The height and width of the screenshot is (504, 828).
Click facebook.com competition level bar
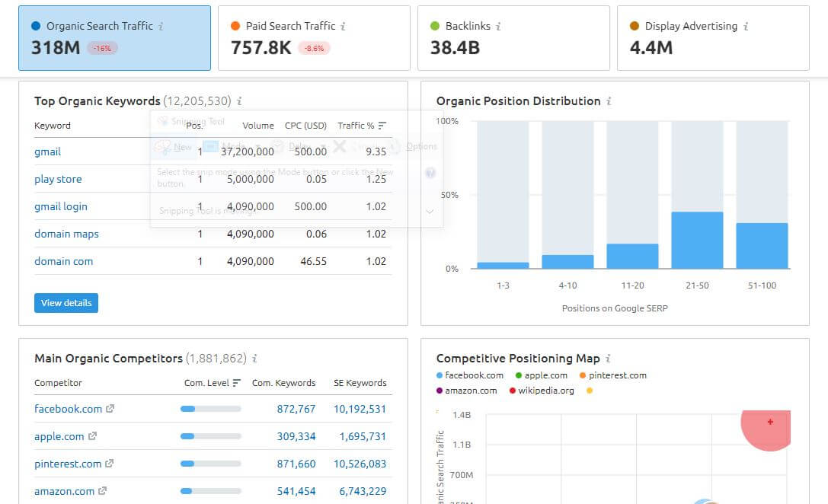tap(211, 409)
